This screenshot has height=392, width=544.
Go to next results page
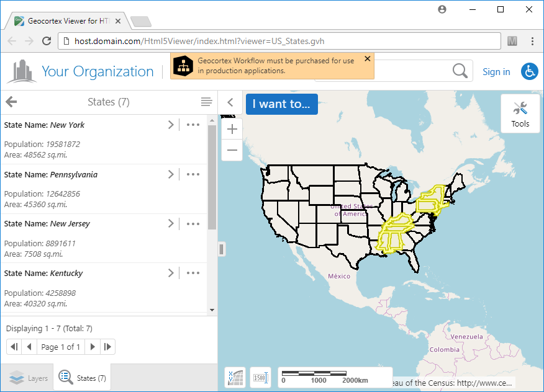(x=93, y=347)
